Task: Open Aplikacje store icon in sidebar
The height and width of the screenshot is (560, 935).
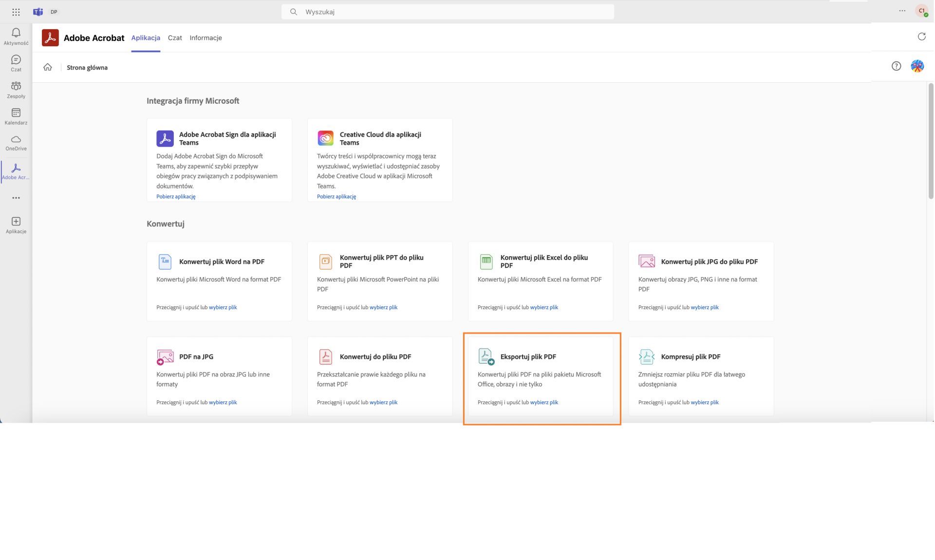Action: [x=16, y=225]
